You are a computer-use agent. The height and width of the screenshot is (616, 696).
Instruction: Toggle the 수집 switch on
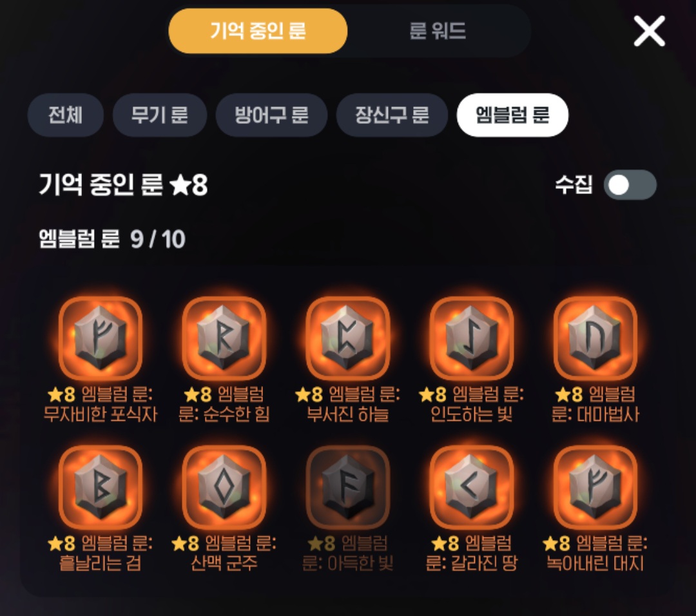pyautogui.click(x=630, y=185)
